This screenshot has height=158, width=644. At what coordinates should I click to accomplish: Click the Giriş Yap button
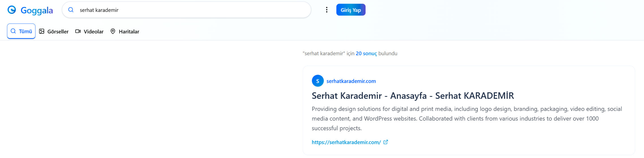(351, 10)
